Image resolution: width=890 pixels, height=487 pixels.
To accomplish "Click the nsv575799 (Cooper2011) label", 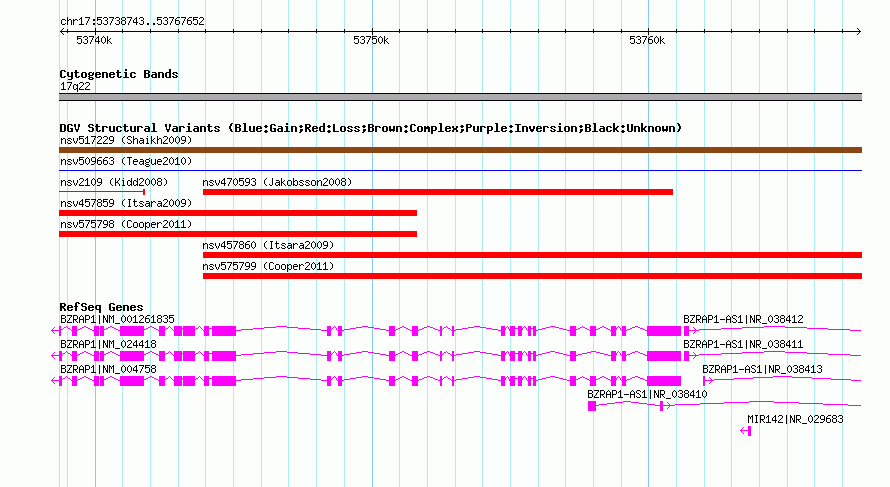I will pos(268,266).
